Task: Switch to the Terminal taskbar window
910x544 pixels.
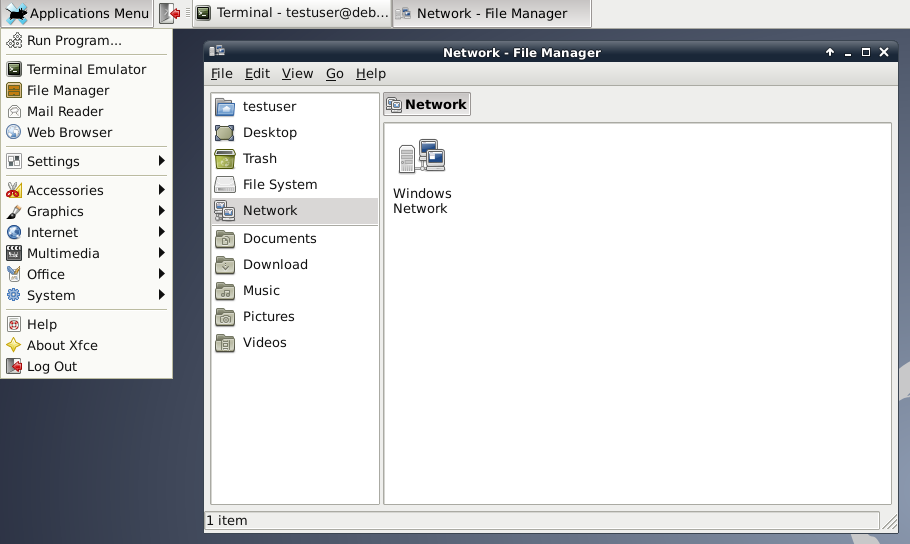Action: click(x=290, y=13)
